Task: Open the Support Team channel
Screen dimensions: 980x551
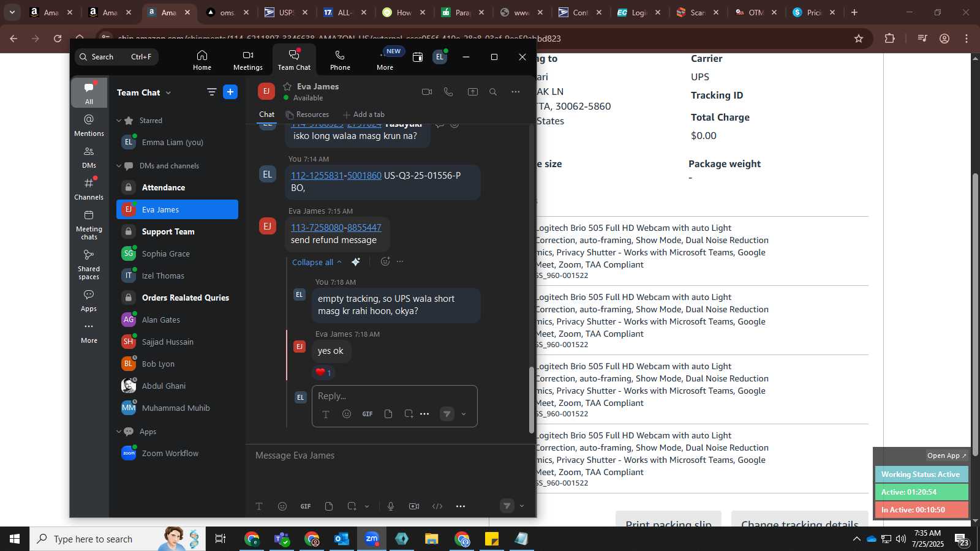Action: [177, 231]
